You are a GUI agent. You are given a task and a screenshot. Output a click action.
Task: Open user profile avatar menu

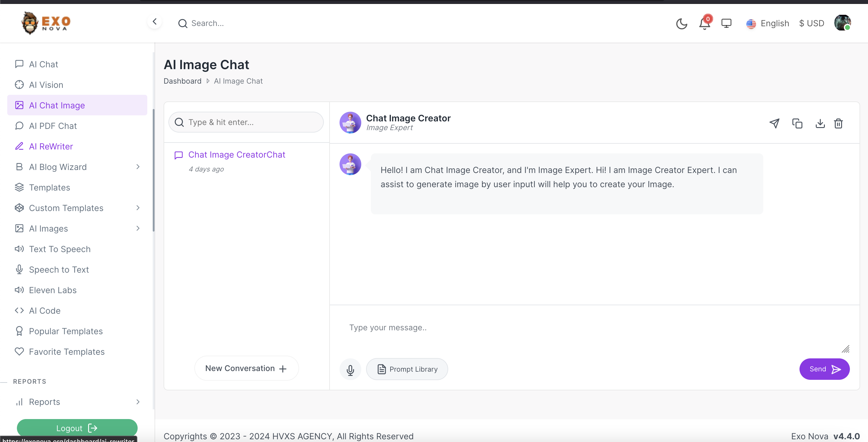pyautogui.click(x=842, y=23)
